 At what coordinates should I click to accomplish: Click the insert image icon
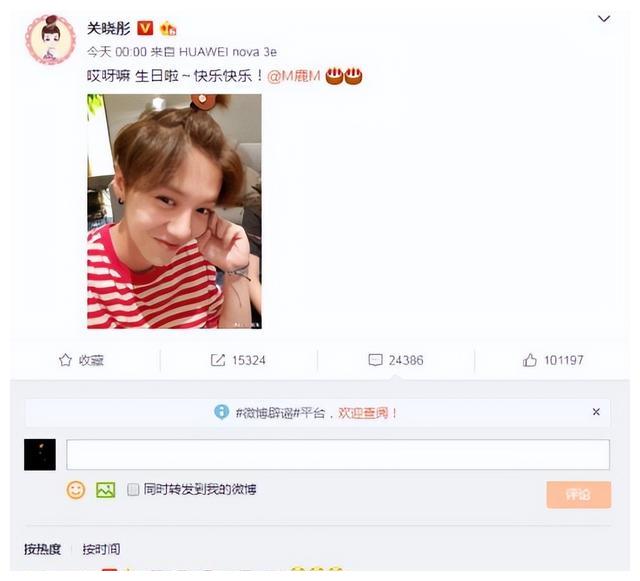105,490
